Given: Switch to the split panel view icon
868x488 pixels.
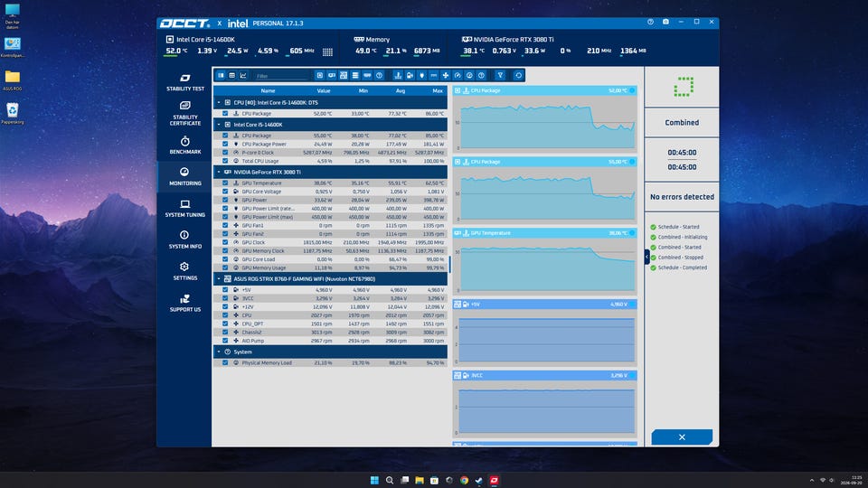Looking at the screenshot, I should click(x=221, y=75).
